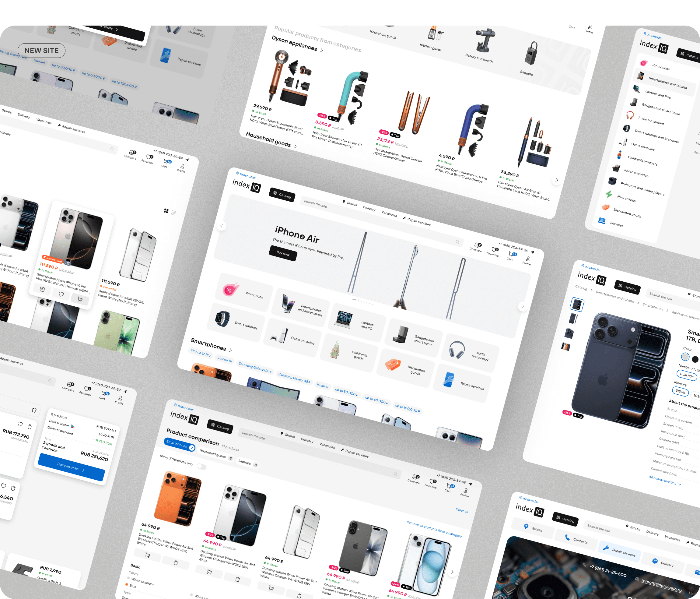The height and width of the screenshot is (599, 700).
Task: Click the next arrow on the iPhone Air banner
Action: pos(523,307)
